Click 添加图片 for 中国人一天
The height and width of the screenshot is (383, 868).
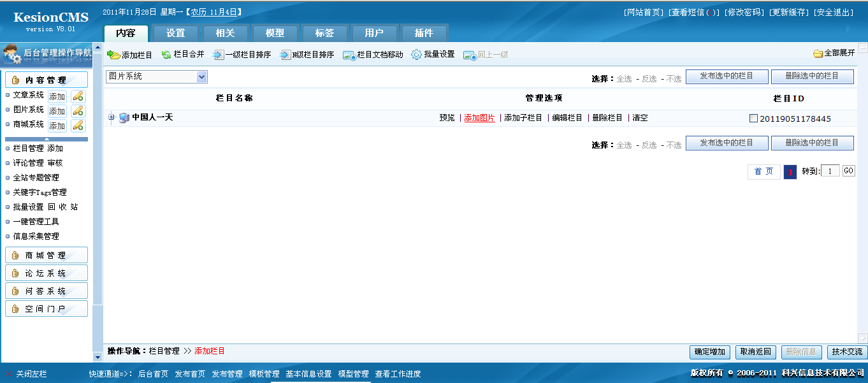pos(479,117)
